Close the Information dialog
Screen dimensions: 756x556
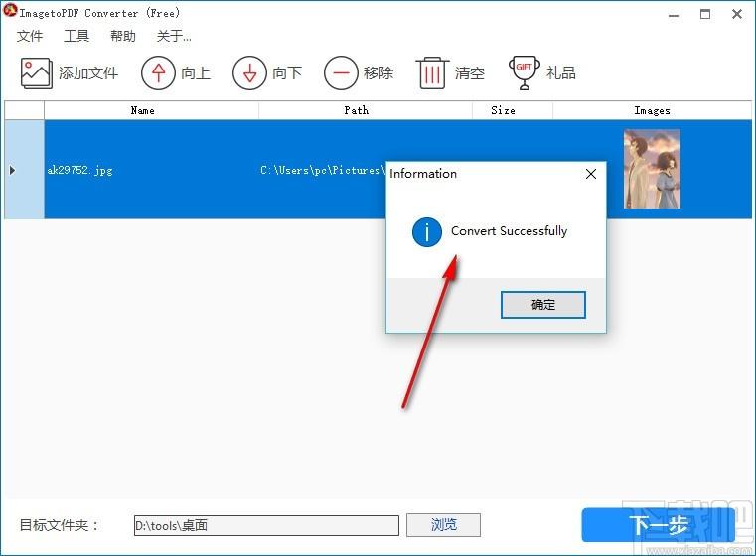591,174
